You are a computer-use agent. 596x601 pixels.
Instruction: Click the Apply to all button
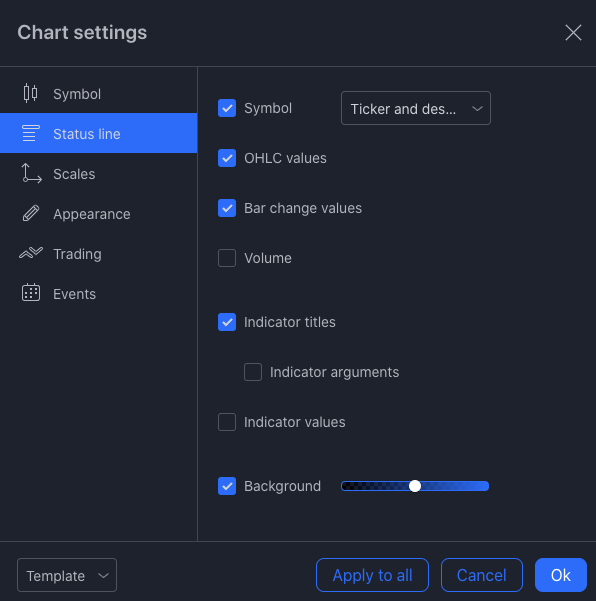372,575
